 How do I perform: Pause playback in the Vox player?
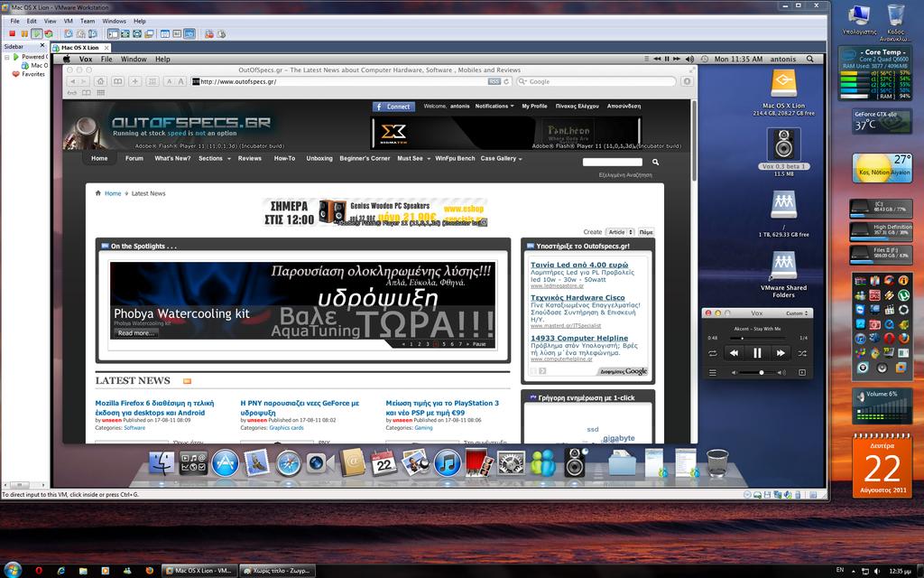point(757,353)
